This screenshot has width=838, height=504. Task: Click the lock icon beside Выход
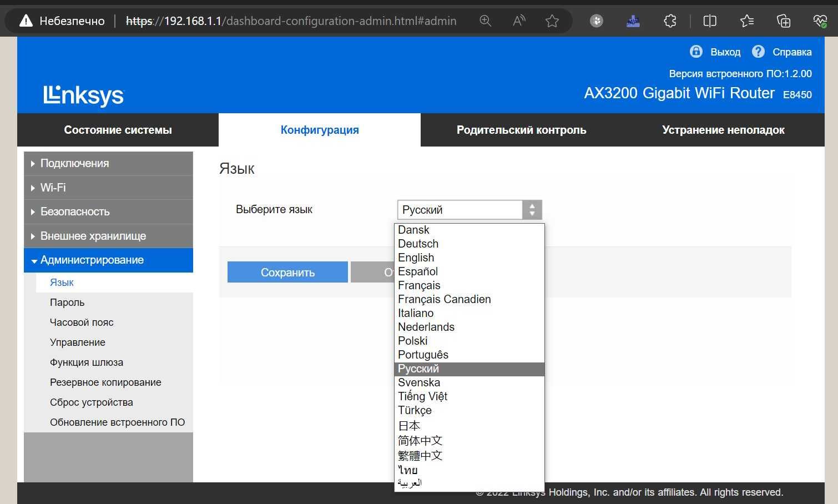point(696,52)
